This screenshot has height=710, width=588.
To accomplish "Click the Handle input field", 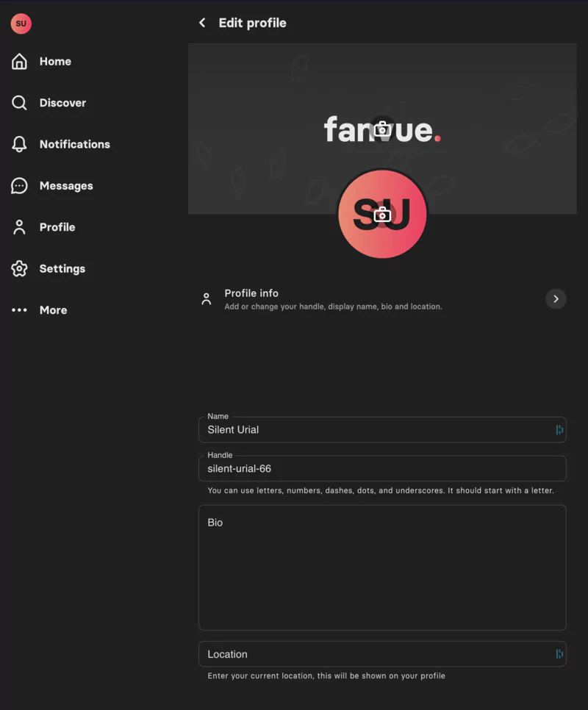I will (382, 469).
